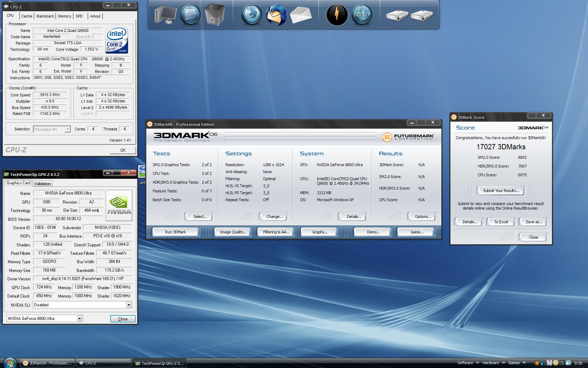Viewport: 588px width, 368px height.
Task: Activate CPU-Z in the taskbar
Action: pos(103,363)
